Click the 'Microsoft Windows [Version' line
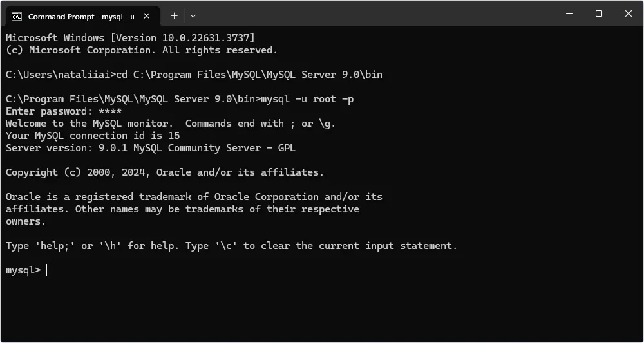 130,38
